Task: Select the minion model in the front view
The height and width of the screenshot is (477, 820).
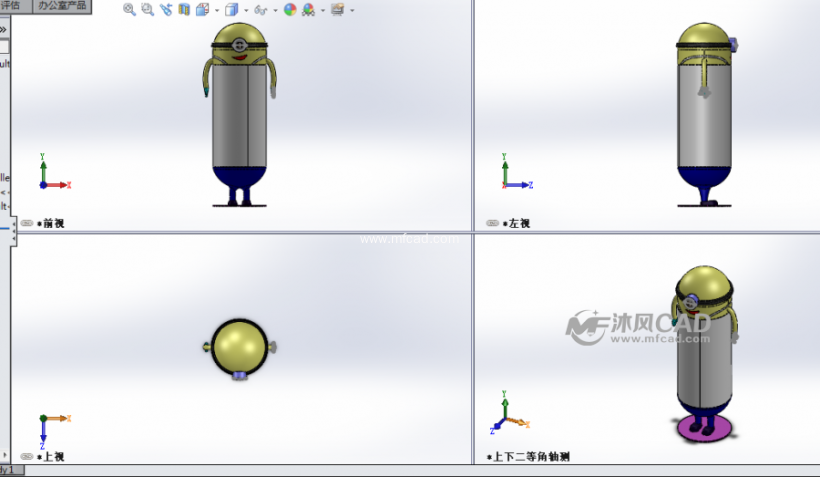Action: pyautogui.click(x=240, y=115)
